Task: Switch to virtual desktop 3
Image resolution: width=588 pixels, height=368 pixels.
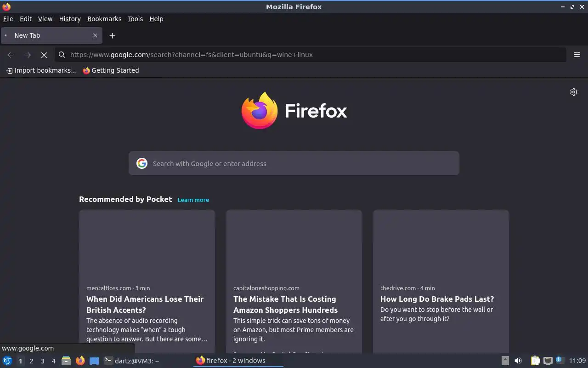Action: pyautogui.click(x=42, y=361)
